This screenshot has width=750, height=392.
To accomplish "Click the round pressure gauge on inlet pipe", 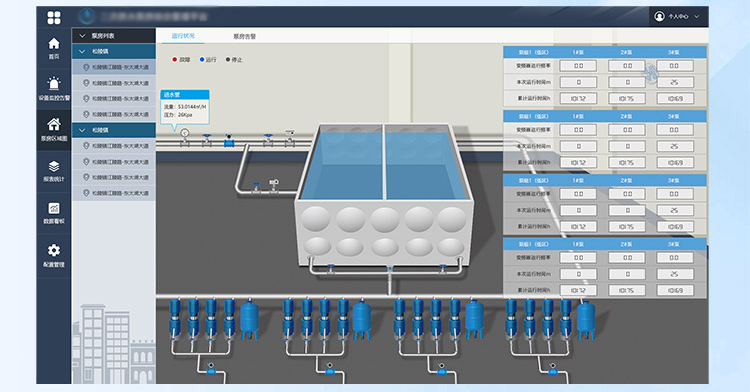I will [185, 133].
